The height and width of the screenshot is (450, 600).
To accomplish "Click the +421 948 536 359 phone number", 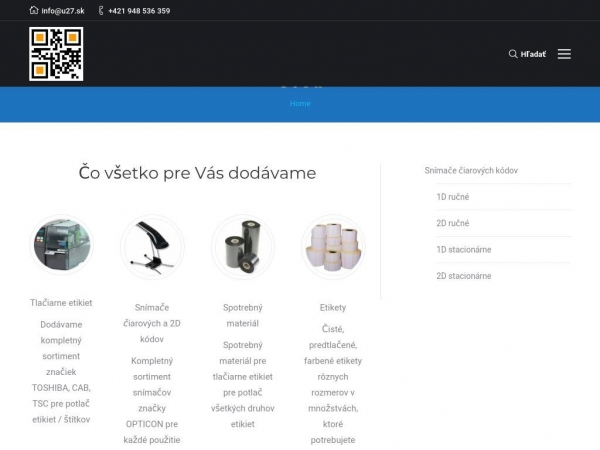I will (x=139, y=11).
